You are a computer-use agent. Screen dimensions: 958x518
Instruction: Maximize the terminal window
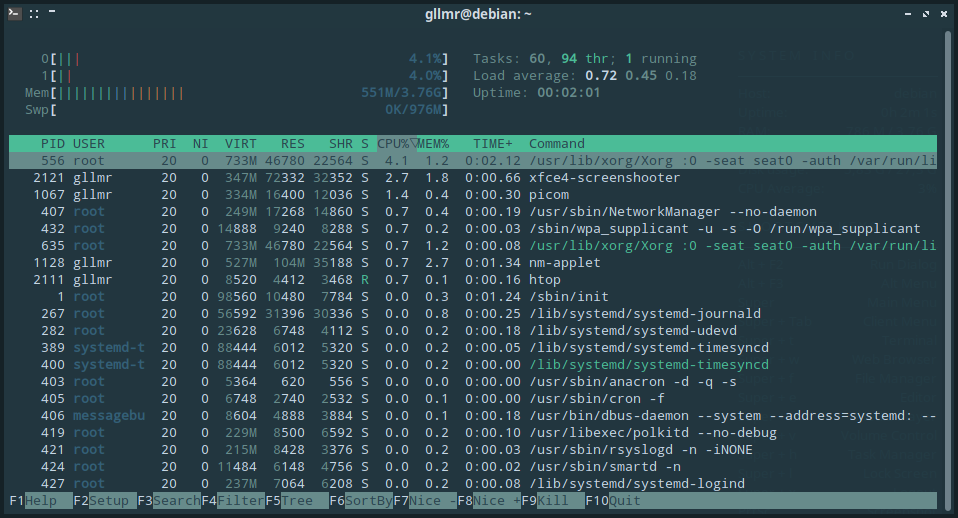tap(926, 13)
